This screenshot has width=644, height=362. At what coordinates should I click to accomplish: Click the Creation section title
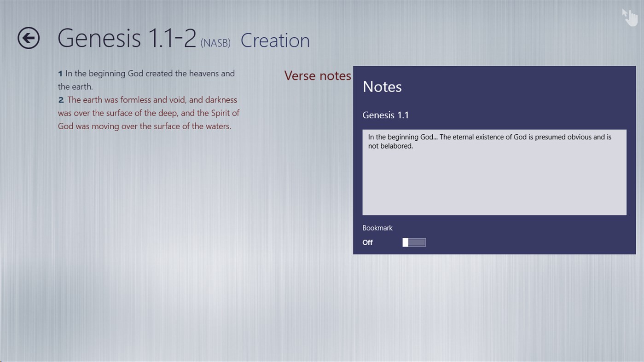click(275, 40)
